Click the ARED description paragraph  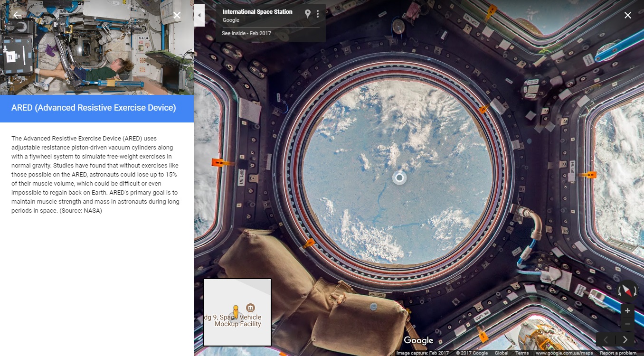(x=95, y=174)
